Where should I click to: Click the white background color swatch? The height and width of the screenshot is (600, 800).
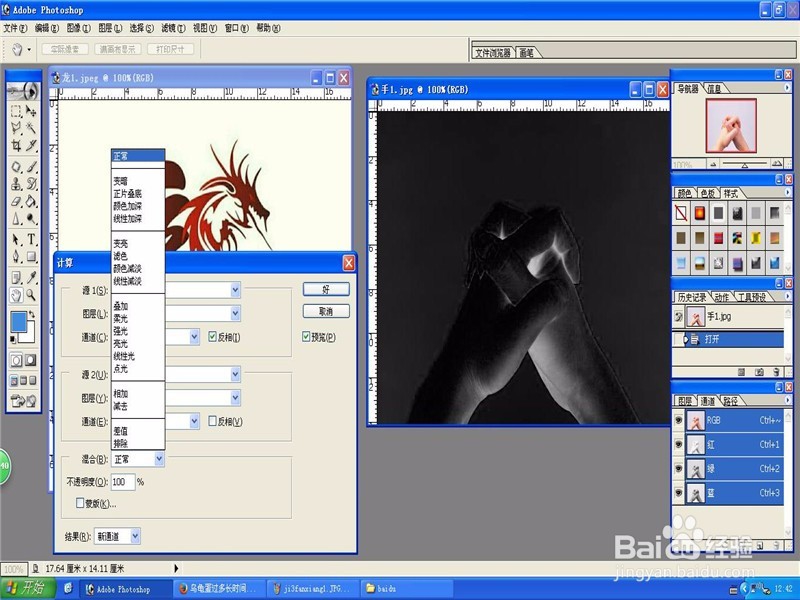pyautogui.click(x=29, y=336)
